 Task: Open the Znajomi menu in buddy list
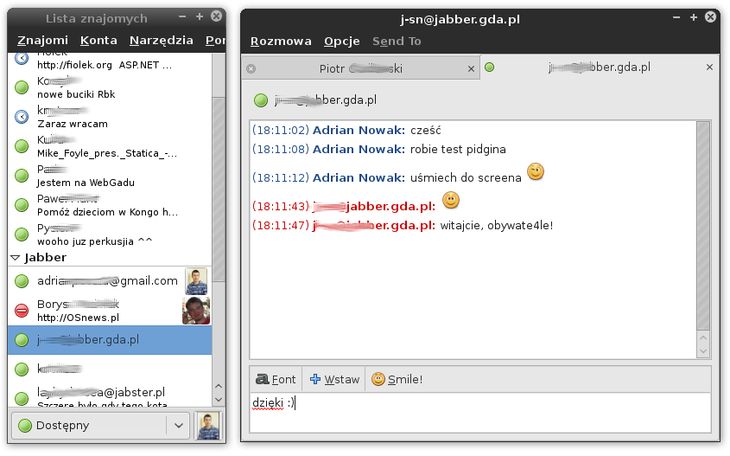pyautogui.click(x=42, y=41)
